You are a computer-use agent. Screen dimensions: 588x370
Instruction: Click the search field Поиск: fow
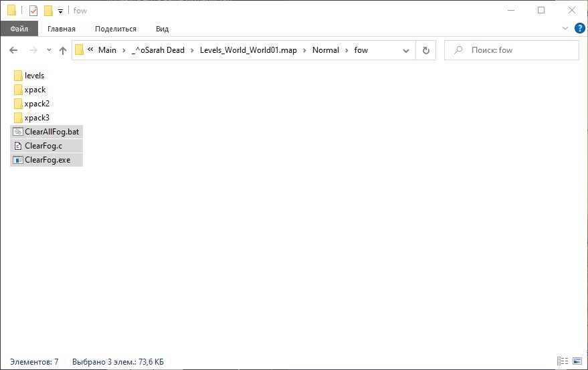(515, 50)
